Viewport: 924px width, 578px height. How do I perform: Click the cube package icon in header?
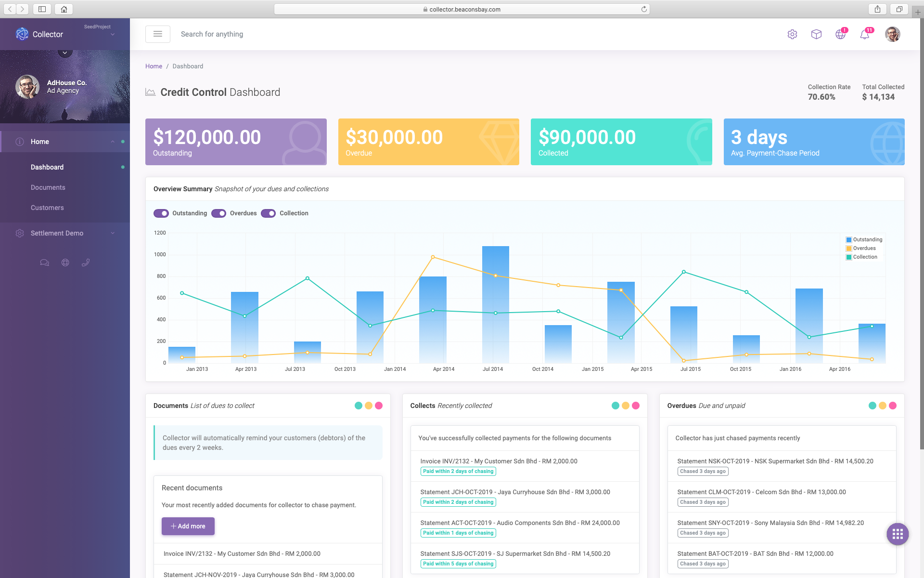[x=816, y=34]
